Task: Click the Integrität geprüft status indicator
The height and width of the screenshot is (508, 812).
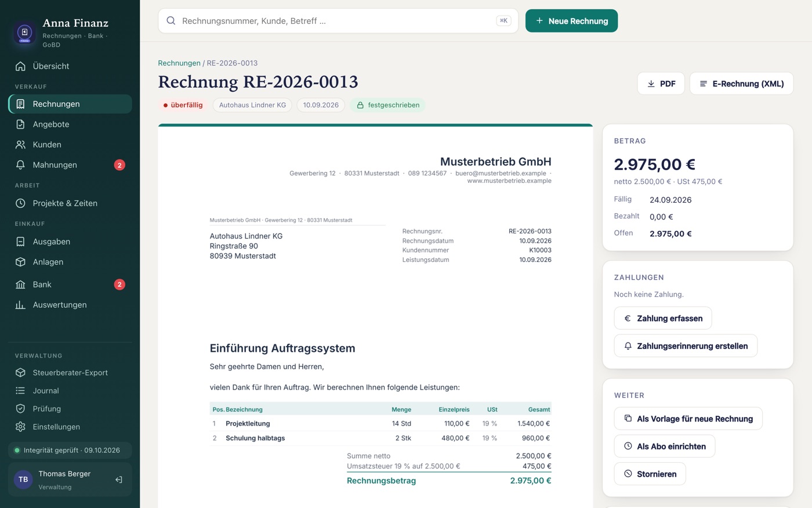Action: pos(70,450)
